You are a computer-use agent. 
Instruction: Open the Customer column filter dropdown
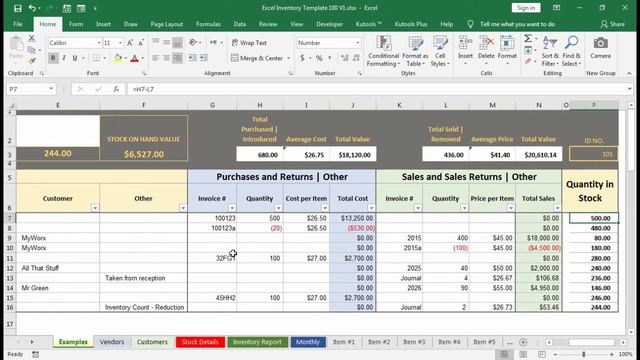click(95, 208)
